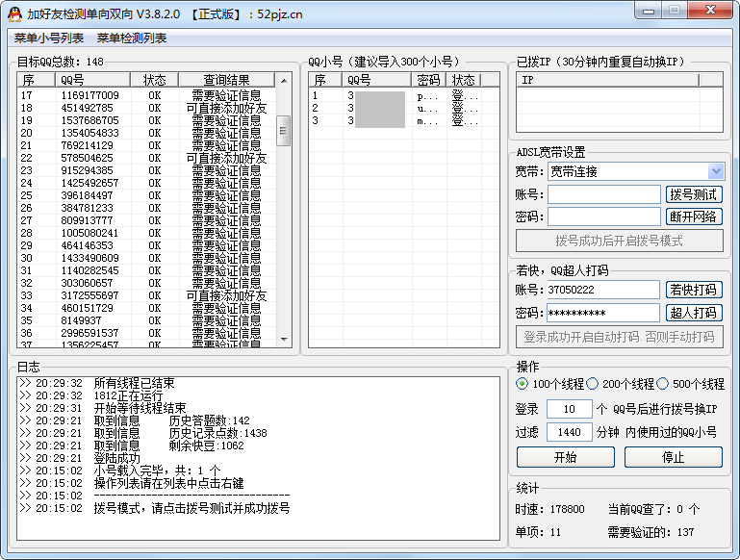
Task: Expand the 宽带连接 dropdown
Action: tap(715, 171)
